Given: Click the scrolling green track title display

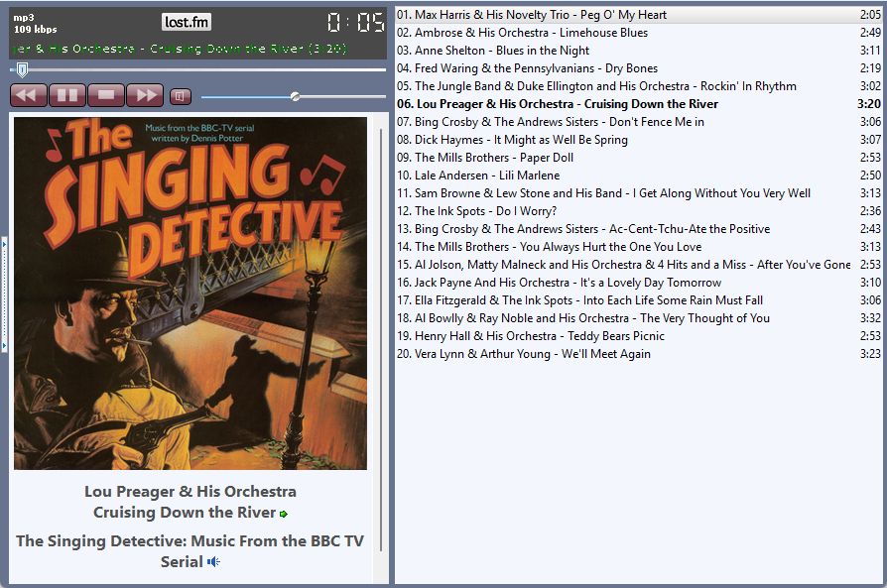Looking at the screenshot, I should tap(180, 49).
